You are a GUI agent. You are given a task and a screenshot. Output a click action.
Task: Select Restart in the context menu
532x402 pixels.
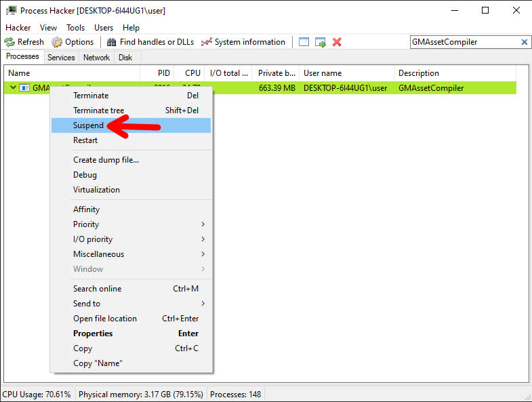[x=131, y=140]
